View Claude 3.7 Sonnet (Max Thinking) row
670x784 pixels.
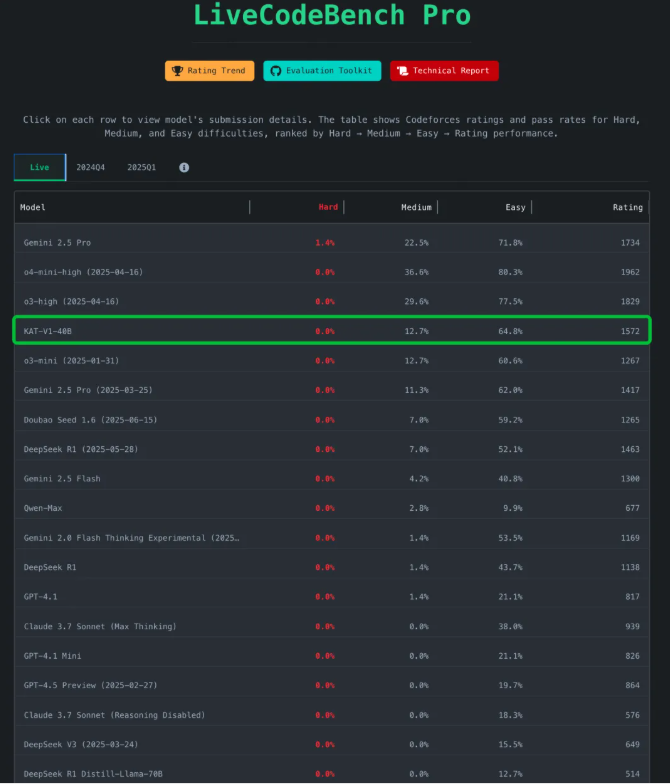point(100,626)
